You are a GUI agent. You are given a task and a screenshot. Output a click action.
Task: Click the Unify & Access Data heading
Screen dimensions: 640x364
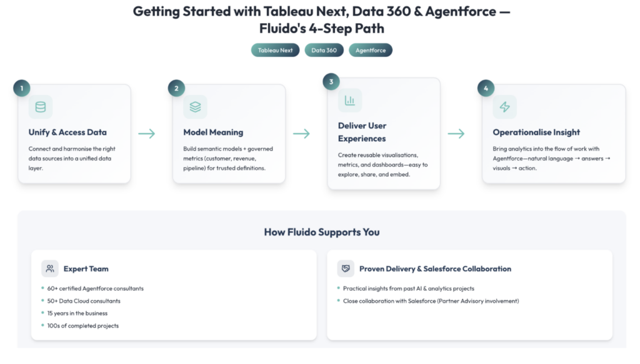67,132
